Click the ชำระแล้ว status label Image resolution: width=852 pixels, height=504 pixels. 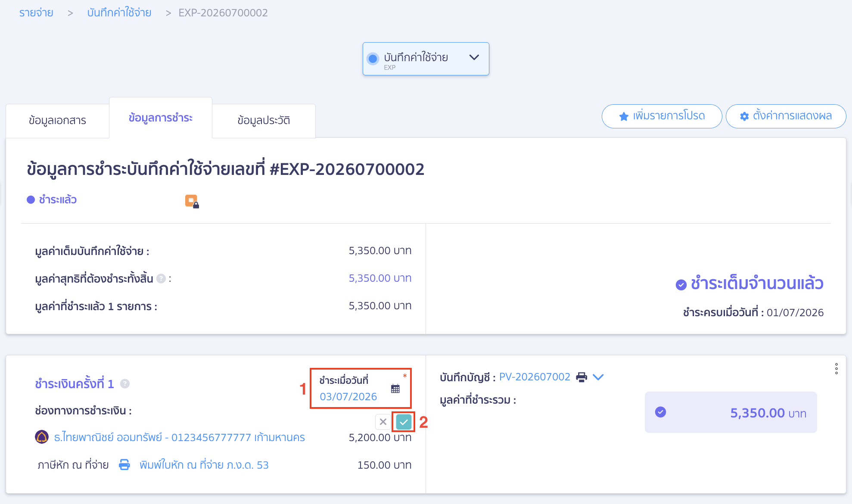tap(58, 200)
